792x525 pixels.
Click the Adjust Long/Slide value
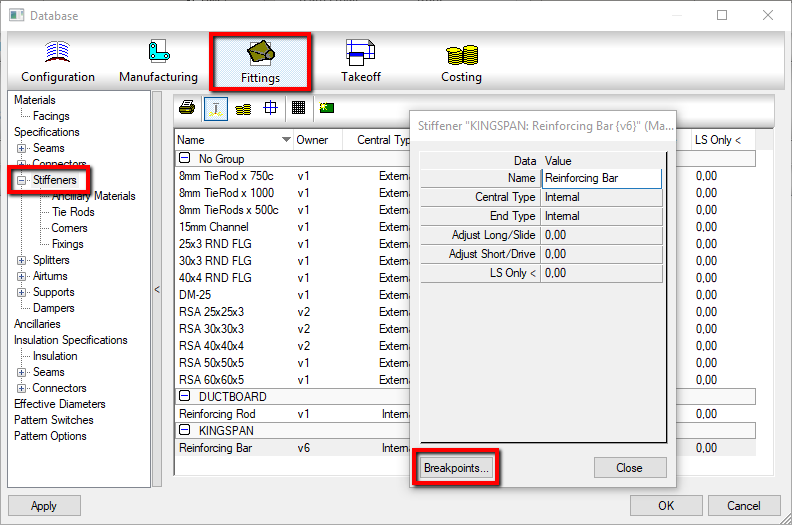pos(602,235)
